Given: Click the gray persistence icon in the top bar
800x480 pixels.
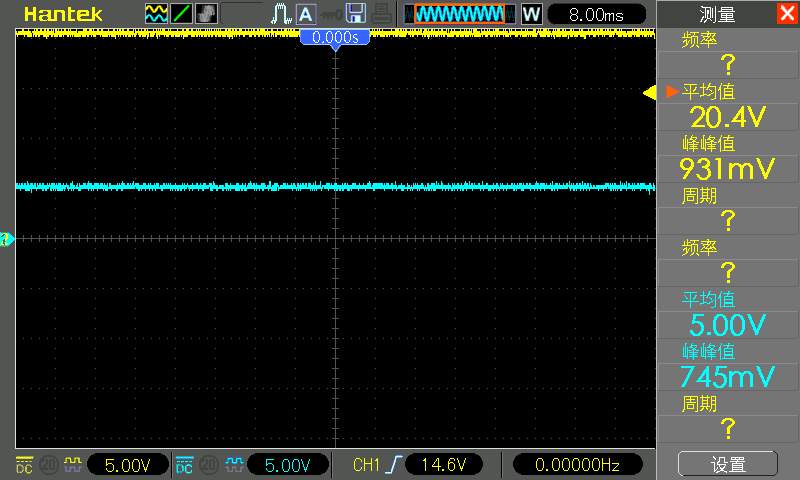Looking at the screenshot, I should point(206,14).
